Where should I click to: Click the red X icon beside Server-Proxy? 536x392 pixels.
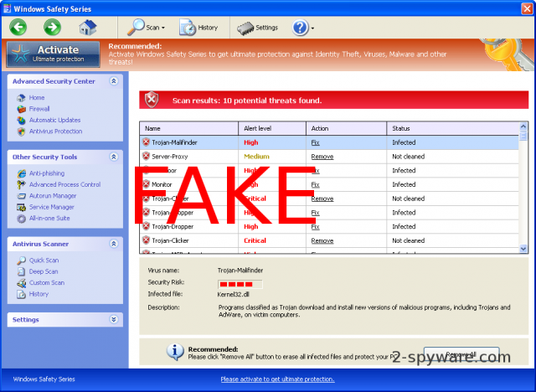click(x=146, y=156)
